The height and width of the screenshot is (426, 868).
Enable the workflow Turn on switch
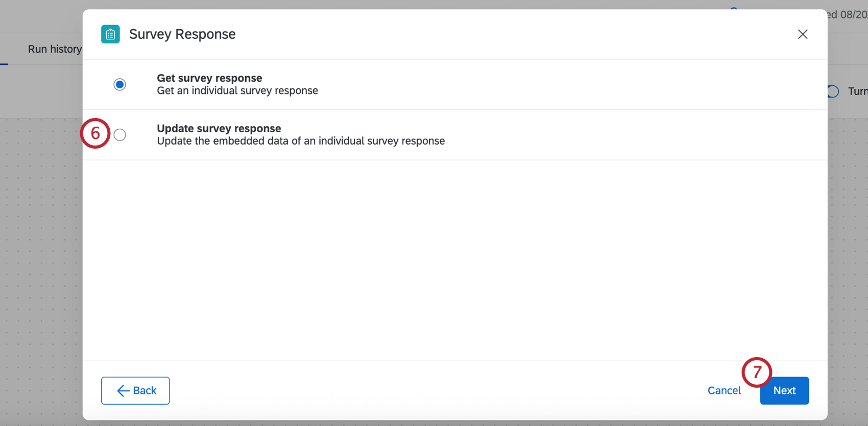point(832,91)
